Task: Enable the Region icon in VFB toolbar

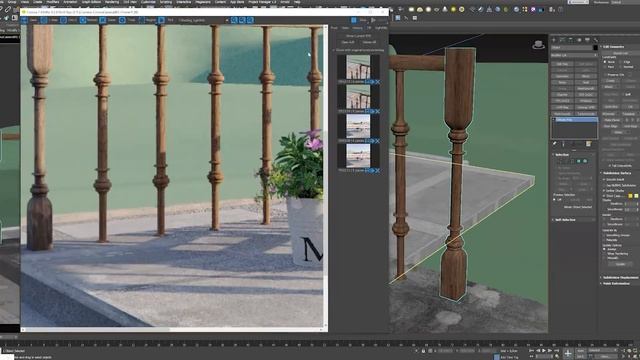Action: click(142, 20)
